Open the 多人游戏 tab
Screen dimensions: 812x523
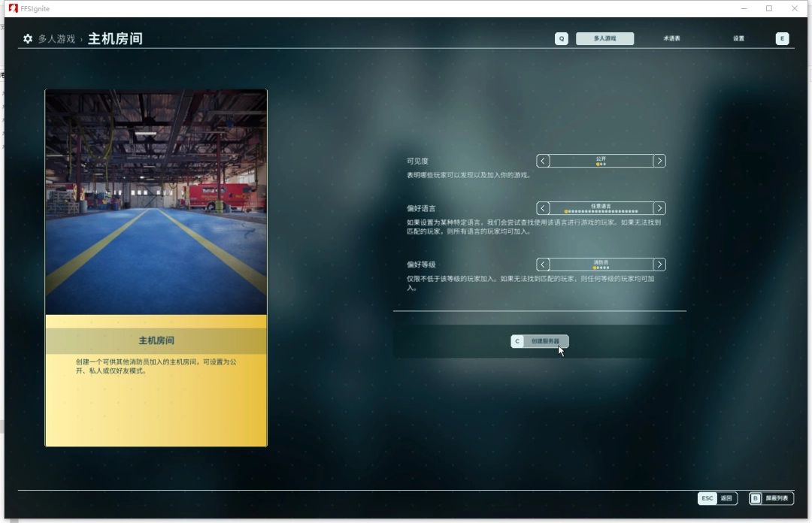coord(604,38)
